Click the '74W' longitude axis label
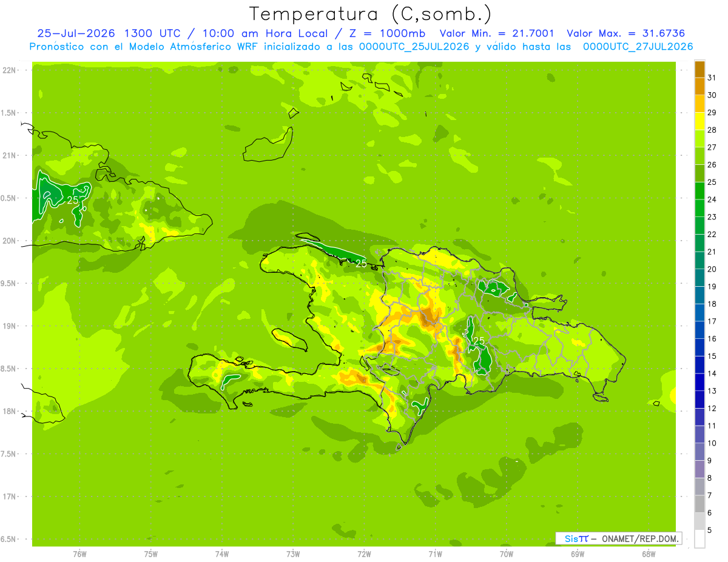 [x=221, y=554]
